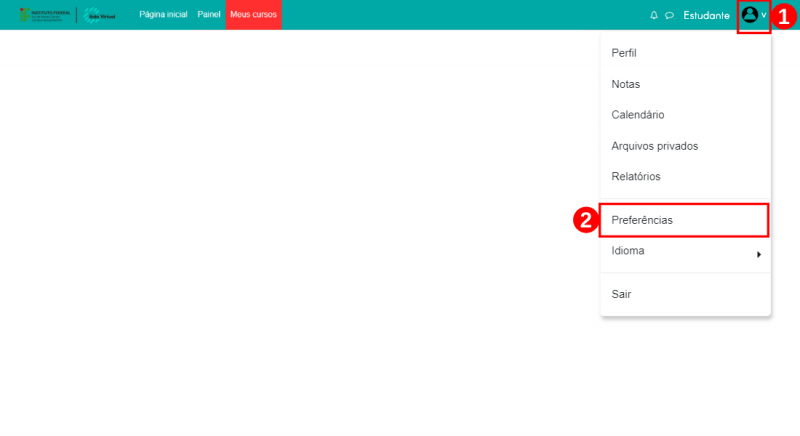
Task: Click the Instituto Federal logo
Action: [x=45, y=15]
